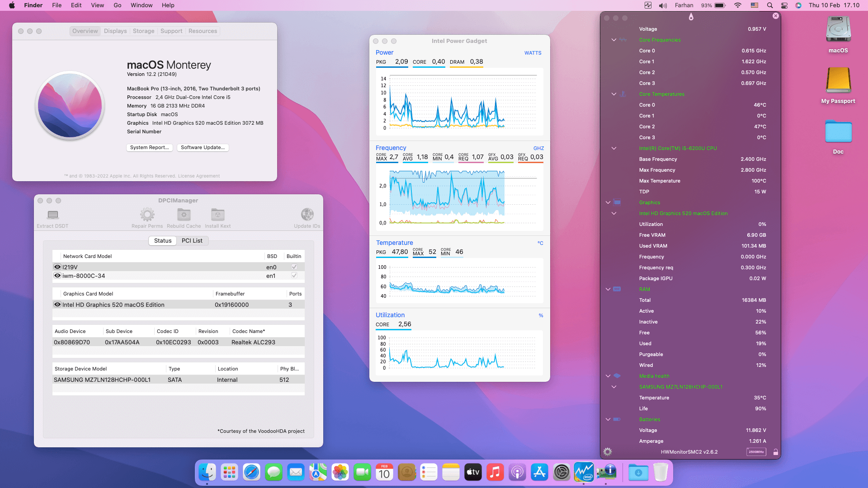
Task: Open Apple menu
Action: 12,5
